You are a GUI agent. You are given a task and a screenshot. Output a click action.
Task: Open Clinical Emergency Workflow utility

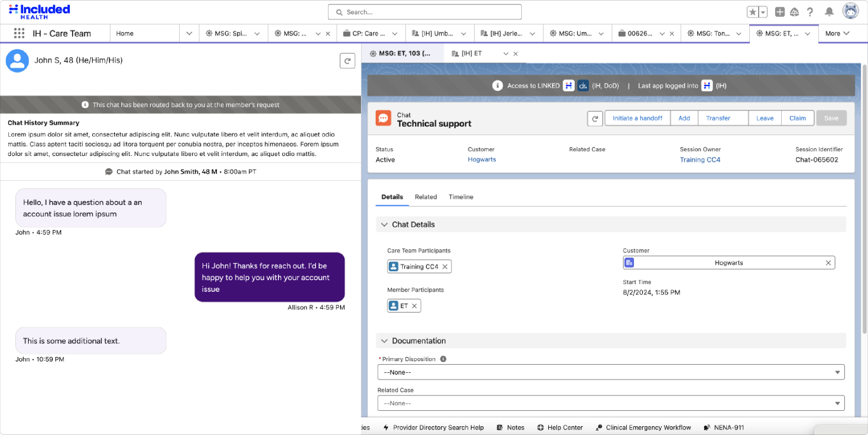coord(643,427)
